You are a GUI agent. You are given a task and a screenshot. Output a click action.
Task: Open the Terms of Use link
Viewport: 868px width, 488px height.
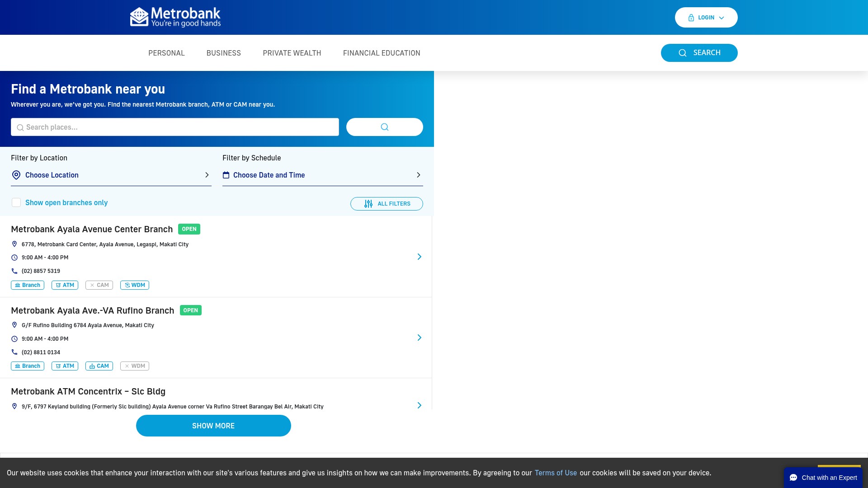coord(556,473)
